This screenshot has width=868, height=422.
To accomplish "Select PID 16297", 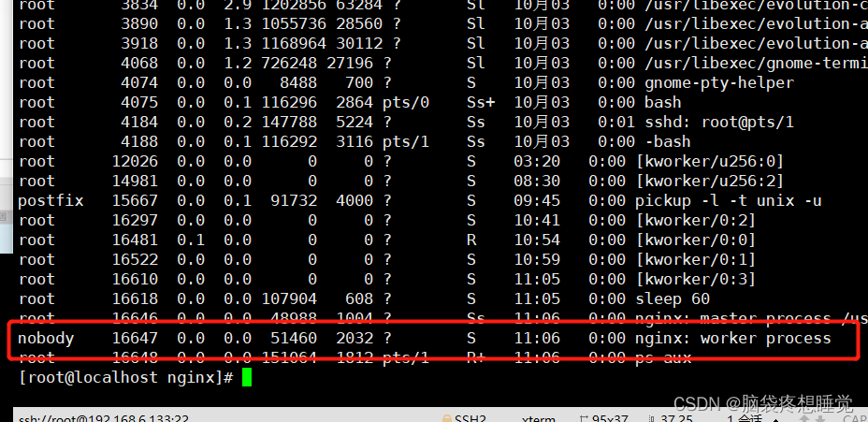I will pos(135,221).
